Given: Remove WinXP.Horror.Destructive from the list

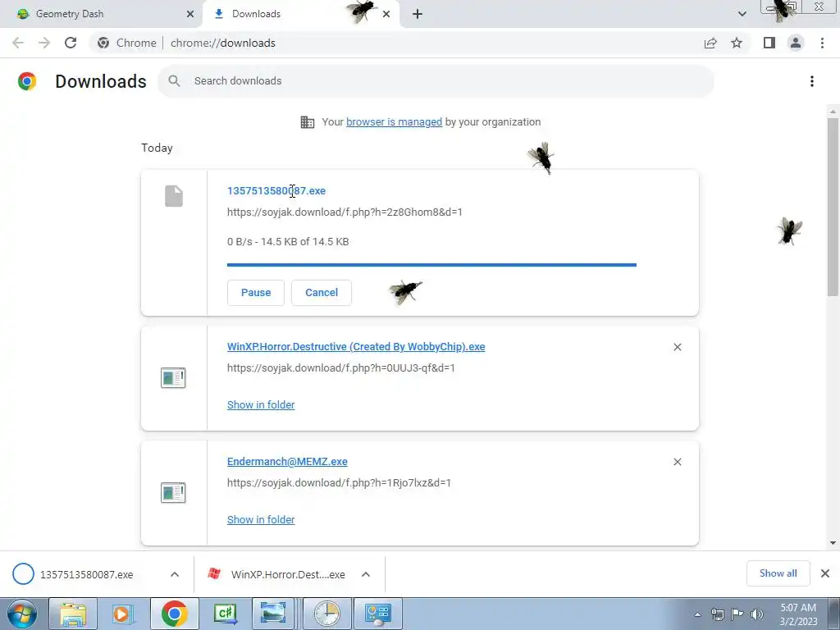Looking at the screenshot, I should click(x=677, y=347).
